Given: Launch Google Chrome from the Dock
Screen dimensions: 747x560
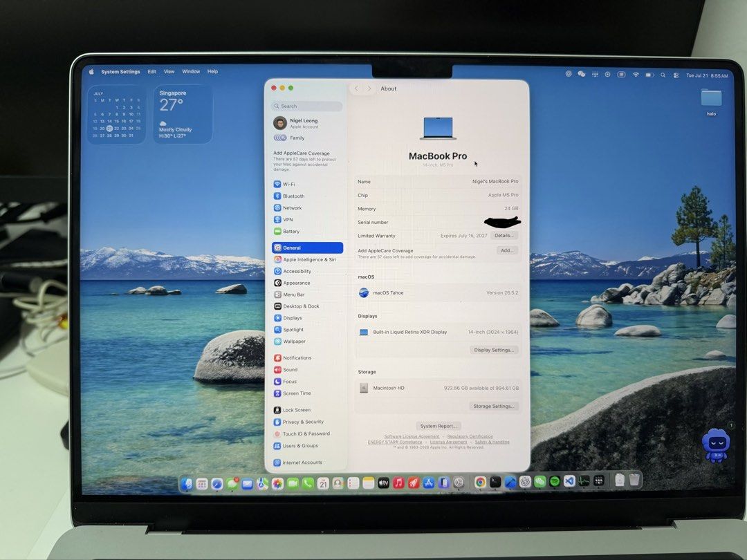Looking at the screenshot, I should (x=480, y=483).
